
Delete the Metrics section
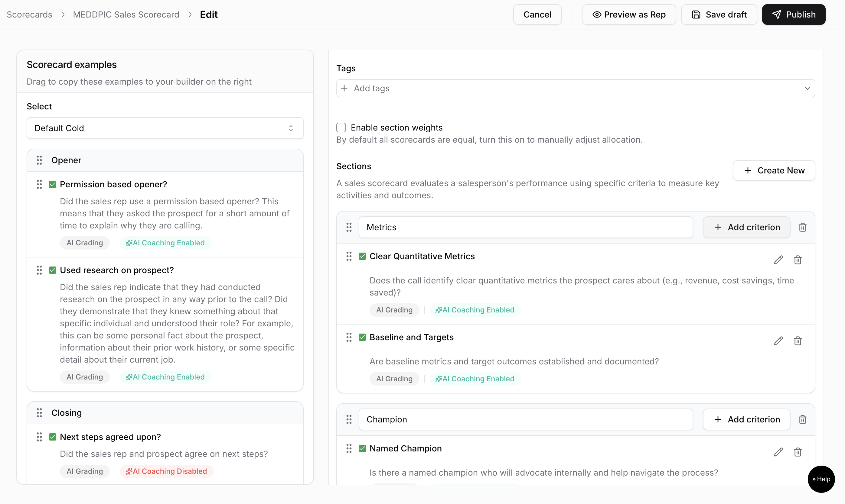point(803,227)
